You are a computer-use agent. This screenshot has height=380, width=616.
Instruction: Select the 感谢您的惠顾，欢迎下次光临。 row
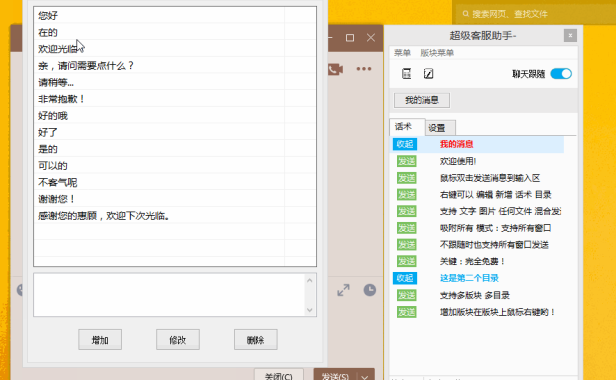[x=175, y=215]
